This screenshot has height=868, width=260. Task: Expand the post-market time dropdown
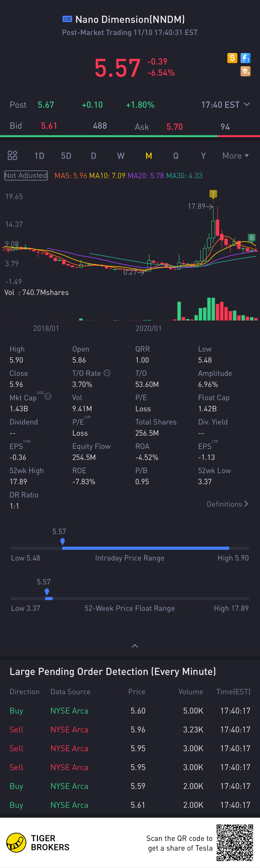click(247, 104)
